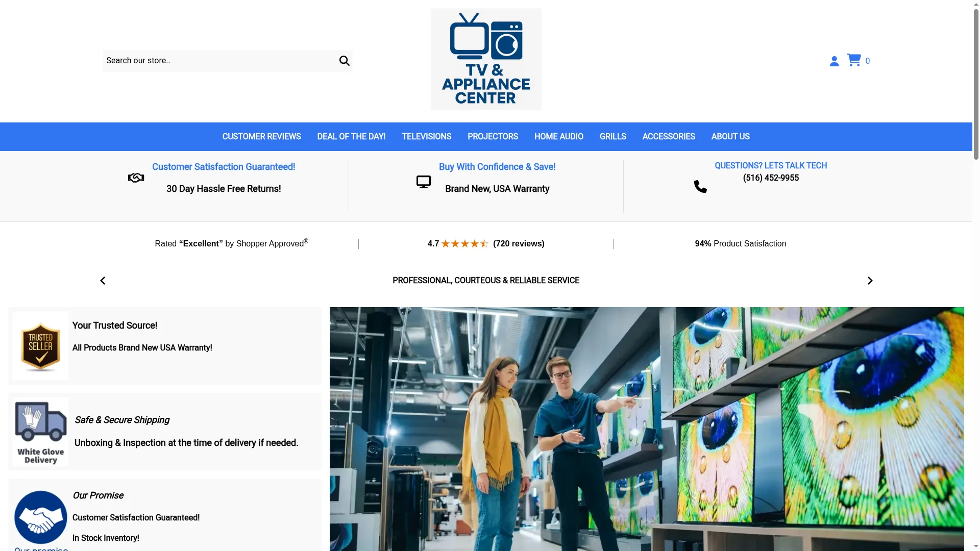The image size is (980, 551).
Task: Open Home Audio menu item
Action: pyautogui.click(x=558, y=137)
